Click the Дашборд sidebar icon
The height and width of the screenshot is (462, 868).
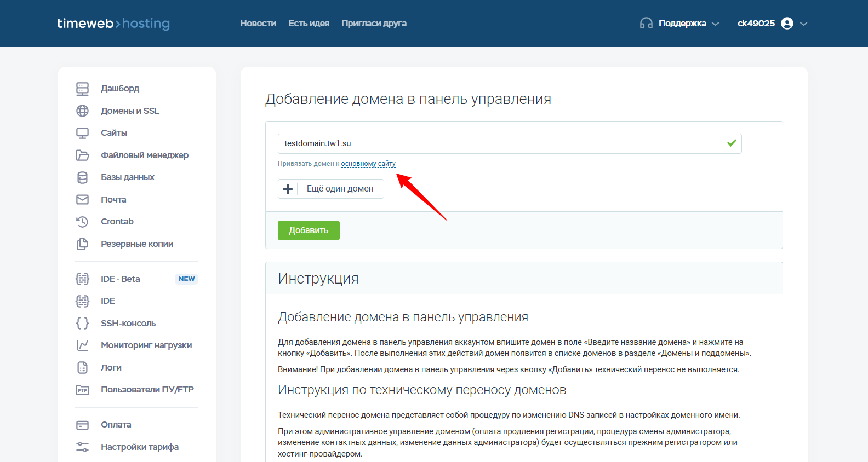point(82,89)
